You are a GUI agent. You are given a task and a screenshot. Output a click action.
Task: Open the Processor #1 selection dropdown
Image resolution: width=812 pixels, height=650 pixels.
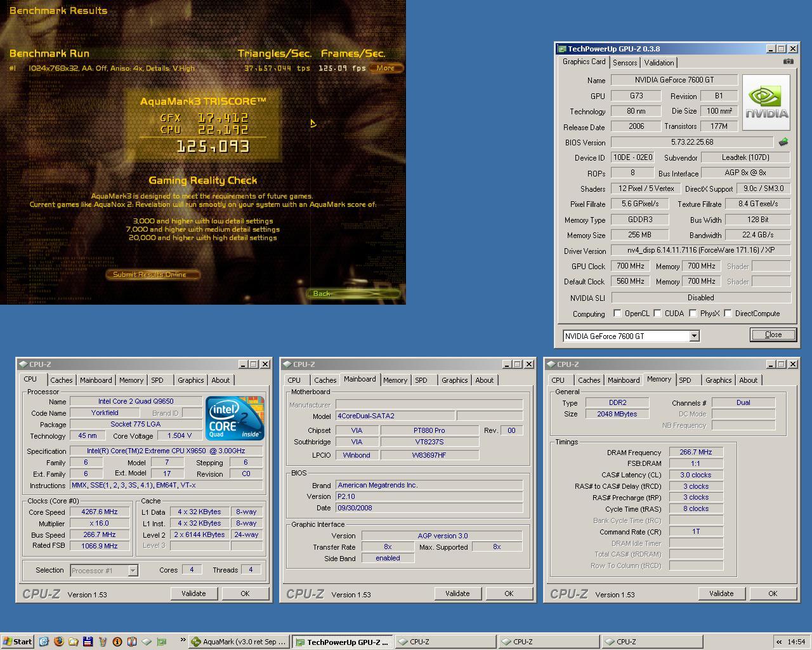click(x=133, y=570)
